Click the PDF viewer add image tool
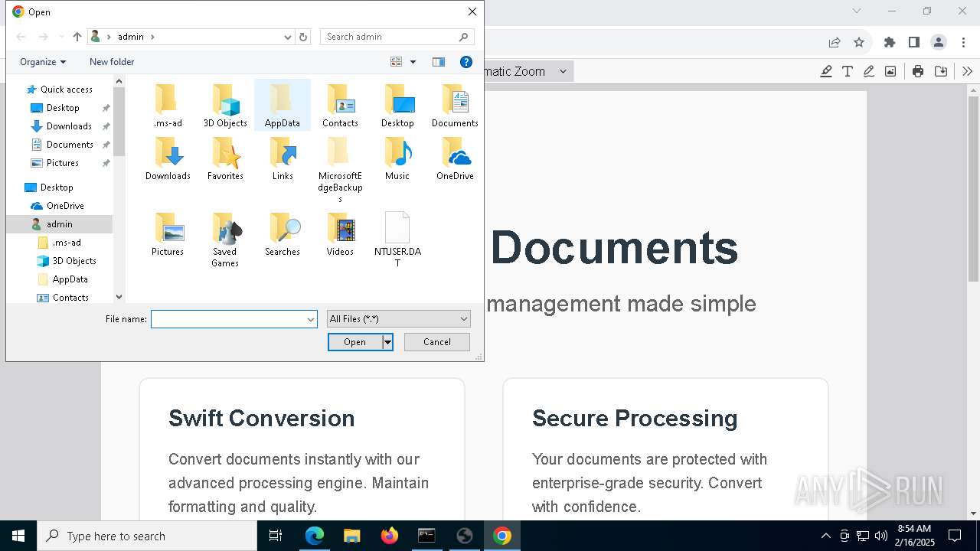 [890, 71]
